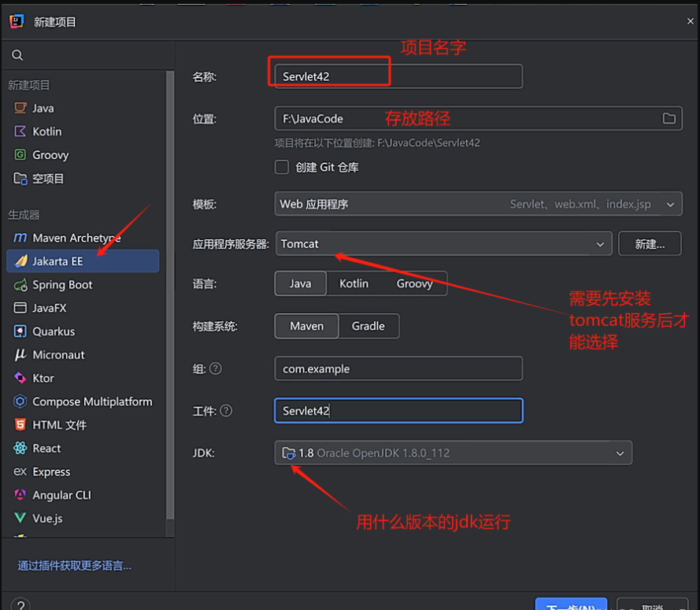
Task: Click the 取消 cancel button
Action: [x=652, y=604]
